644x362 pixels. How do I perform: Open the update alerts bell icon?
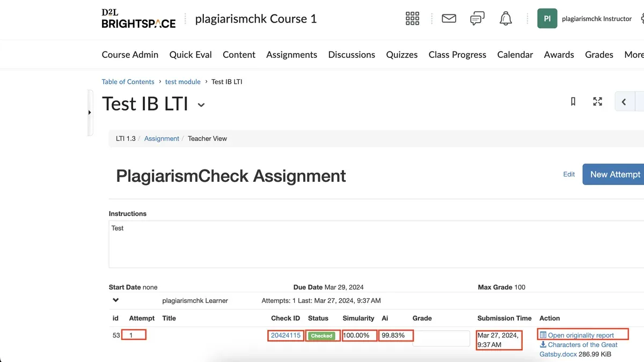pos(506,18)
